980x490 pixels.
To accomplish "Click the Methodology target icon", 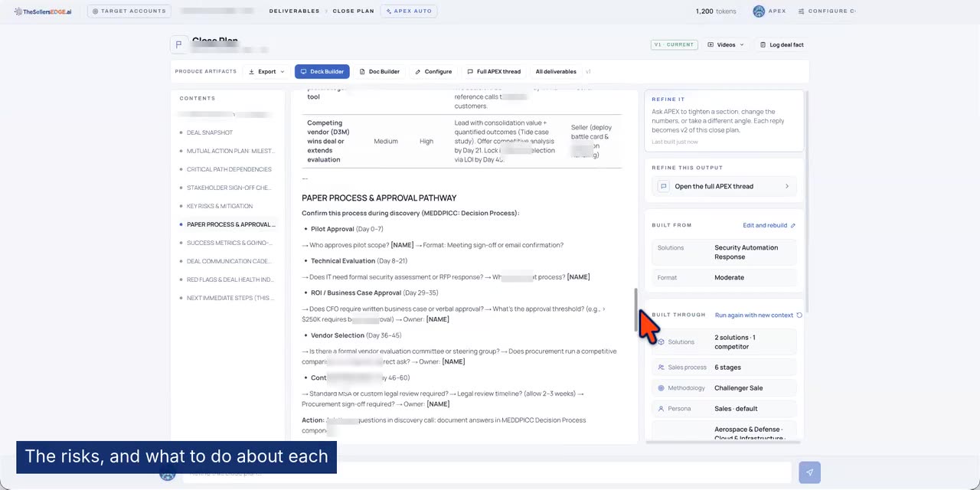I will click(661, 388).
